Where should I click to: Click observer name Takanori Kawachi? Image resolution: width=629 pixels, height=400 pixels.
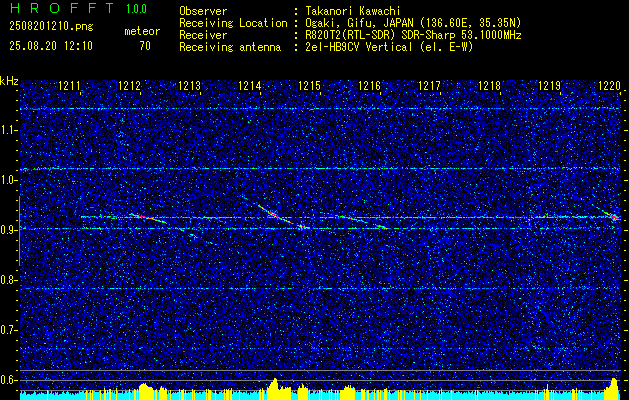pyautogui.click(x=353, y=11)
